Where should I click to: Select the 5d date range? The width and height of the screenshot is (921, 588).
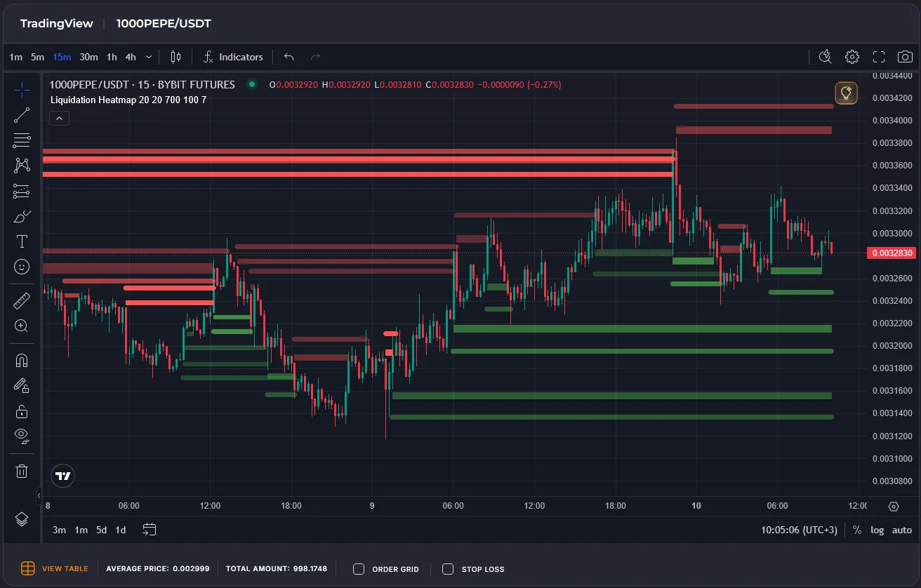click(101, 530)
